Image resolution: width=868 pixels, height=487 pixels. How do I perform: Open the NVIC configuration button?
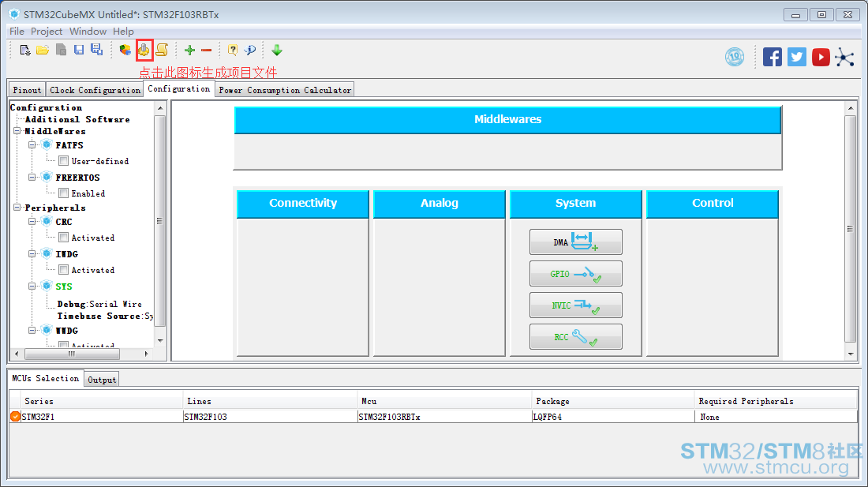[576, 305]
